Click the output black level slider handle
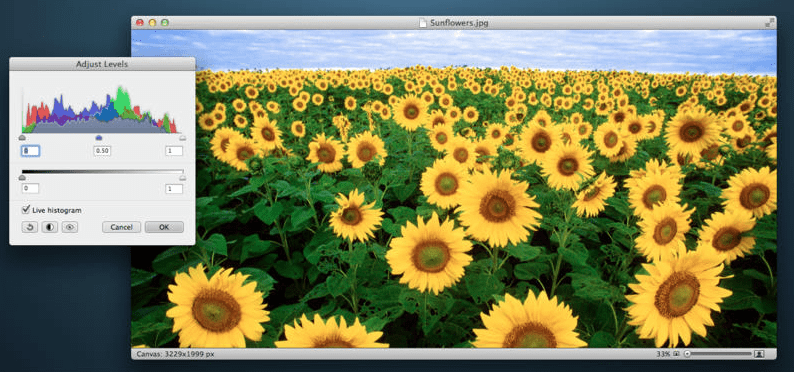 pyautogui.click(x=22, y=178)
